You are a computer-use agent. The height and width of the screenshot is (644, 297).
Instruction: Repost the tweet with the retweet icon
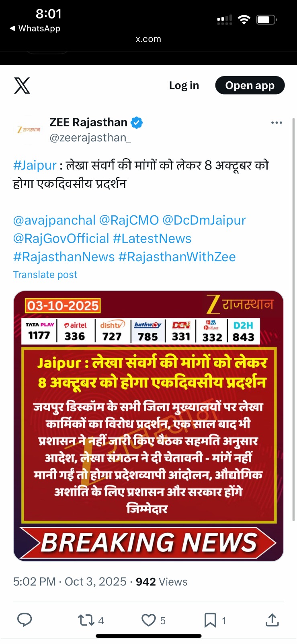(86, 620)
